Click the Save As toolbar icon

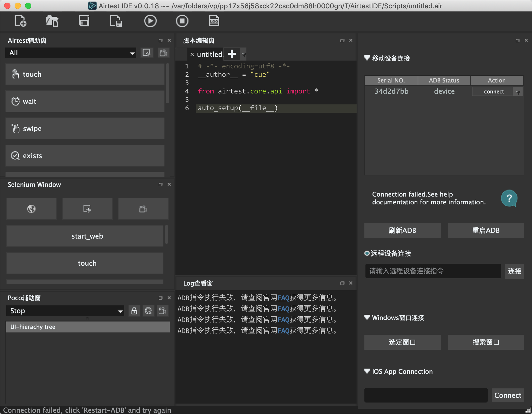click(116, 21)
